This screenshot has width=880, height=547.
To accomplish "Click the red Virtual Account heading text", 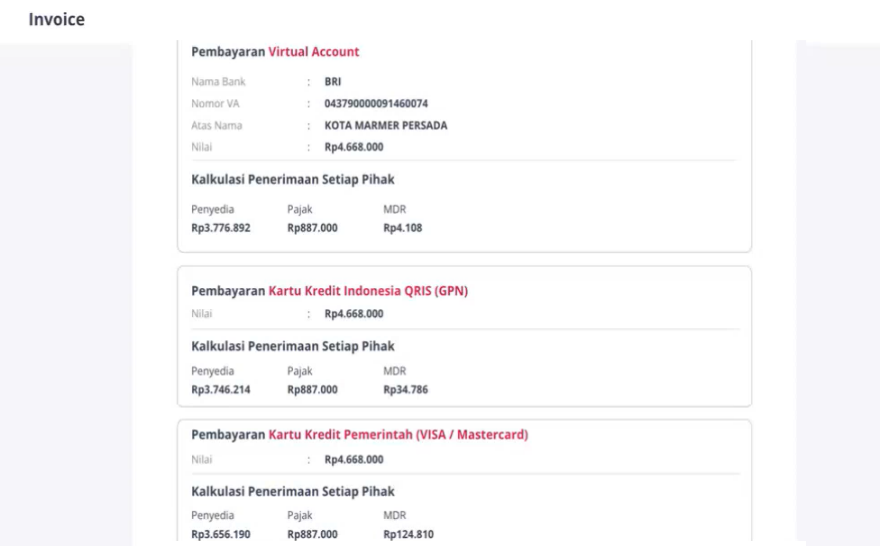I will click(x=313, y=52).
